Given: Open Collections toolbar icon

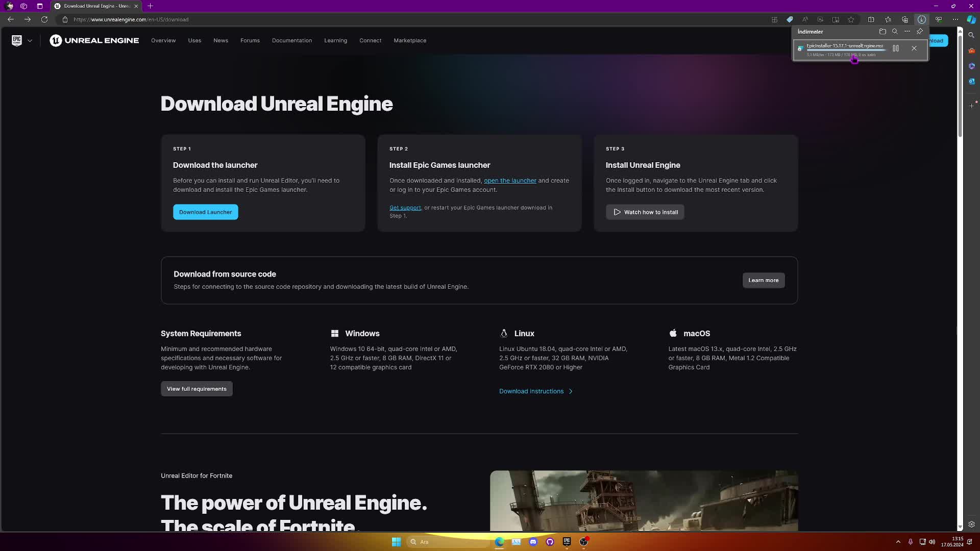Looking at the screenshot, I should 905,19.
